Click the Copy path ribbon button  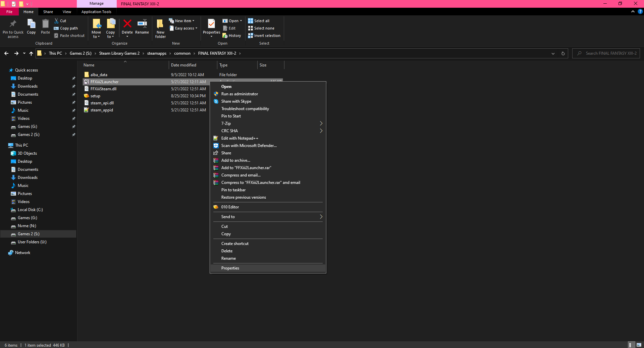[66, 28]
